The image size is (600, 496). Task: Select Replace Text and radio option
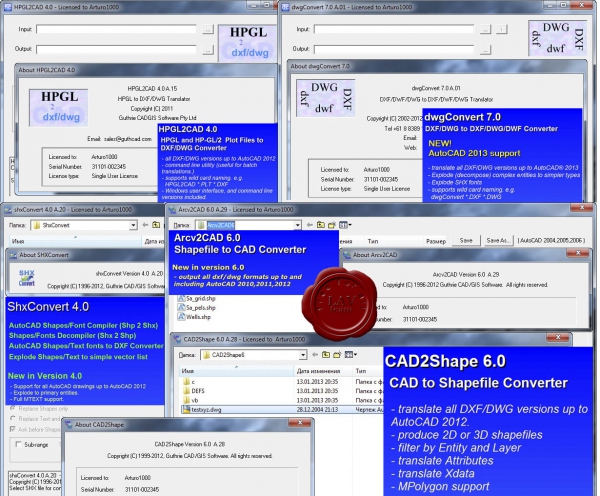click(13, 419)
